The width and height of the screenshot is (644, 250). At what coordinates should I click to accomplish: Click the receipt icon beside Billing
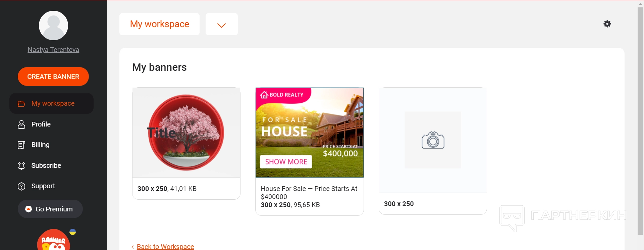coord(21,145)
